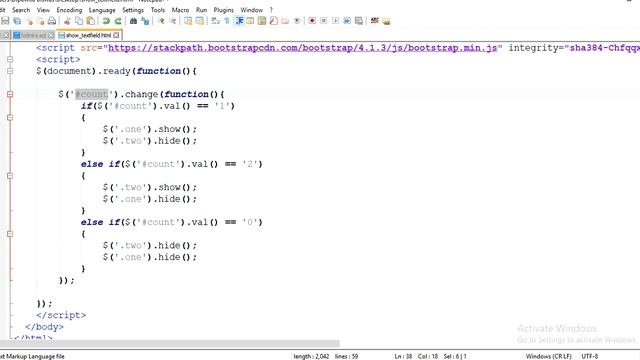Click the Ln : 38 status entry
This screenshot has height=360, width=640.
click(x=403, y=356)
